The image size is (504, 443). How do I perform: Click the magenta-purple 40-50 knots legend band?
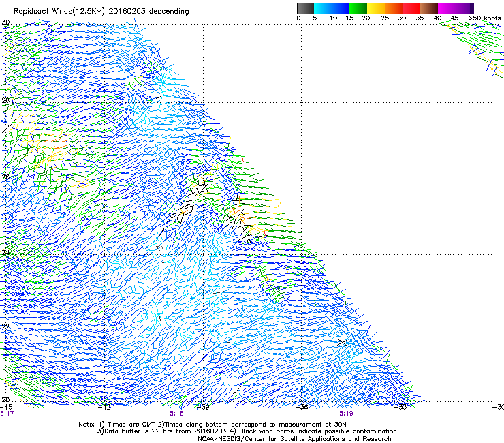pos(456,8)
